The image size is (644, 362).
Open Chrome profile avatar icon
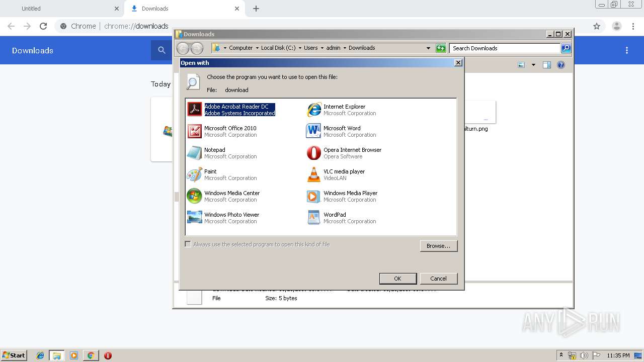(616, 26)
